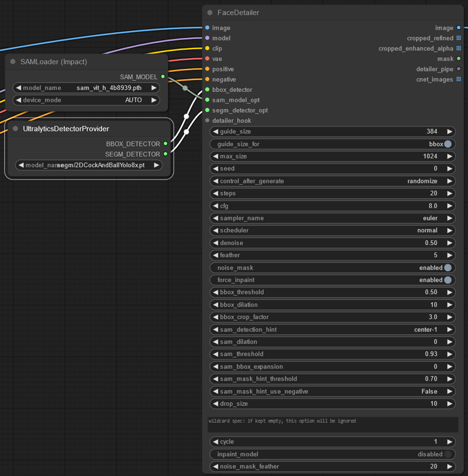
Task: Increase bbox_crop_factor with right arrow
Action: [x=449, y=317]
